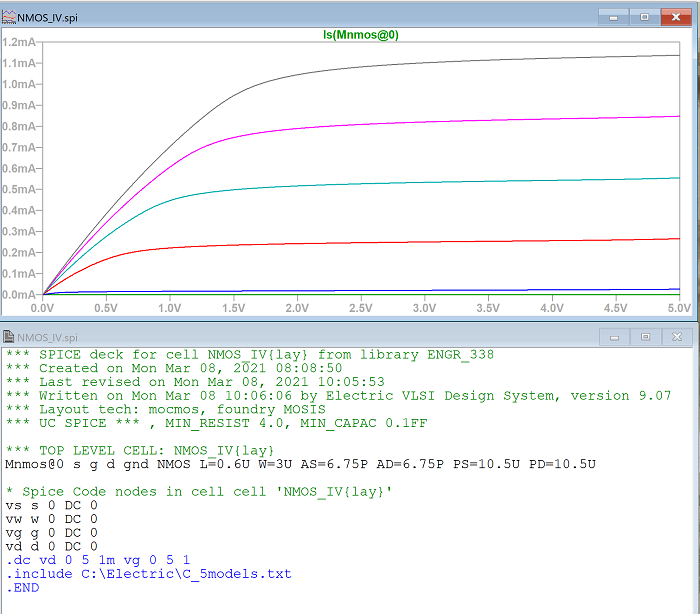Click the 5.0V label on horizontal axis
This screenshot has width=700, height=614.
click(x=678, y=309)
